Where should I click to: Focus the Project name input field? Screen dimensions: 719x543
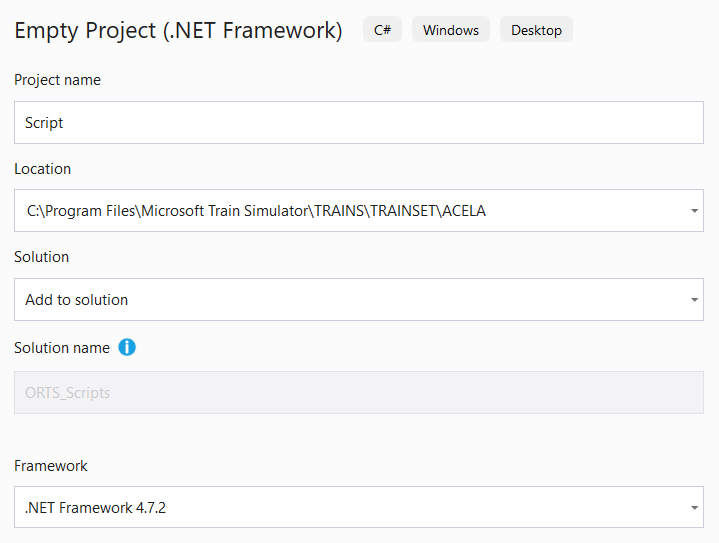358,123
